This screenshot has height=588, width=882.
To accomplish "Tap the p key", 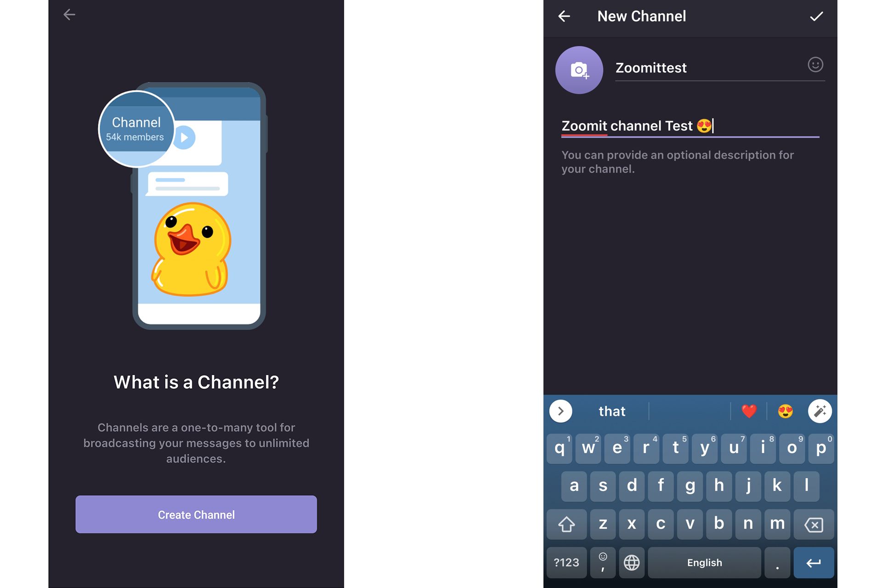I will pyautogui.click(x=821, y=448).
